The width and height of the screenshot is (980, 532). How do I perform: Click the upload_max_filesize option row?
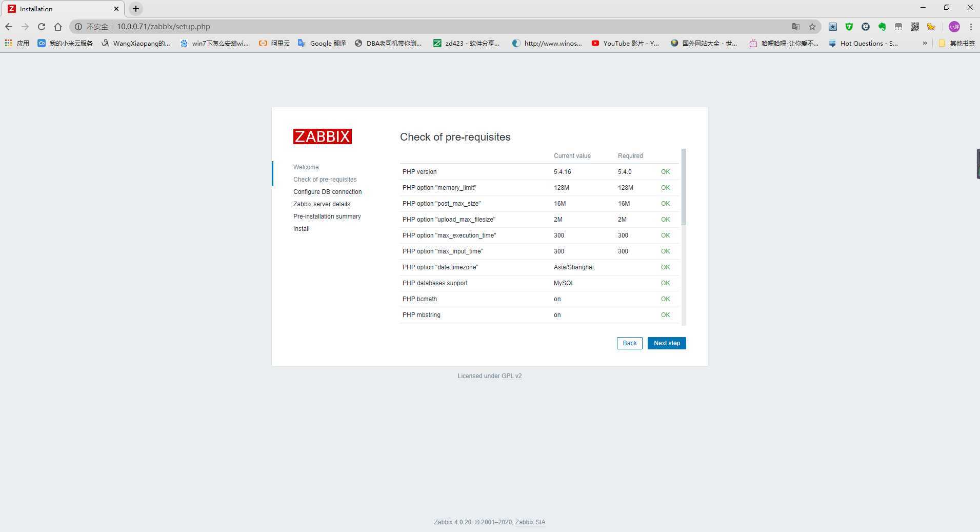pyautogui.click(x=539, y=220)
